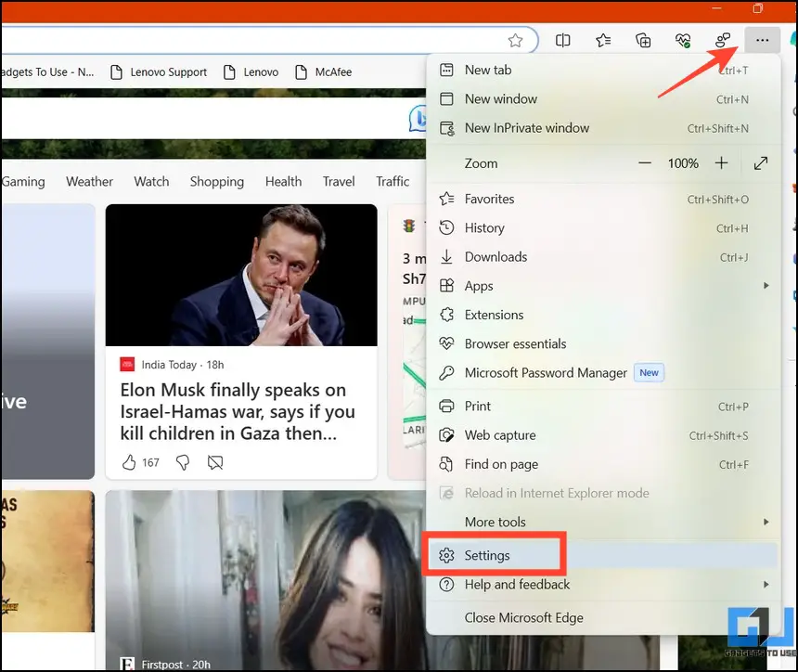
Task: Choose New window menu item
Action: [603, 99]
